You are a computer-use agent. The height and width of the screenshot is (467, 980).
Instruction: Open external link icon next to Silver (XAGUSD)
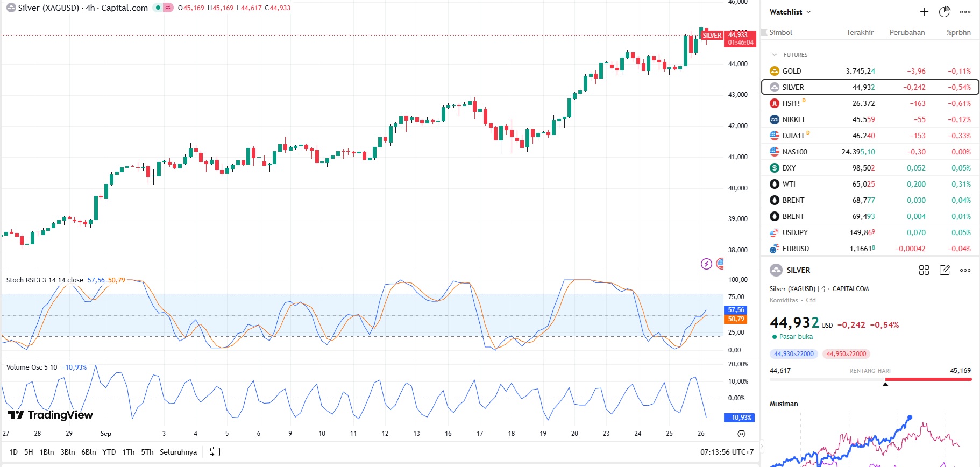pyautogui.click(x=821, y=289)
